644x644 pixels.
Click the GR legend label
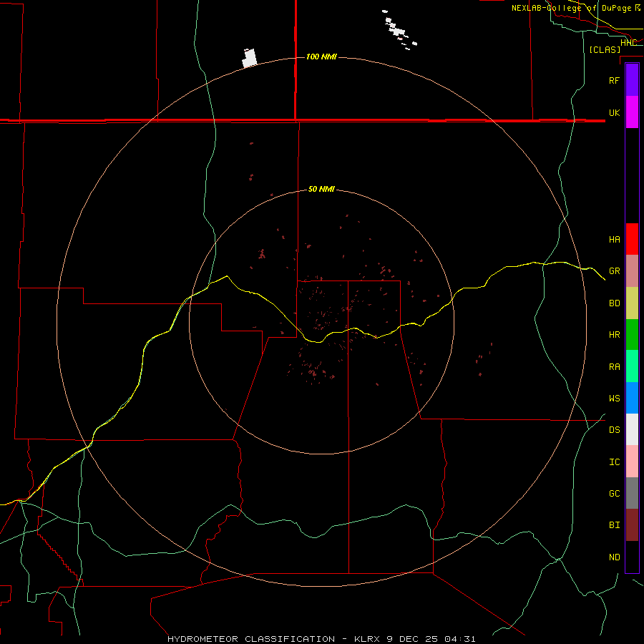pyautogui.click(x=614, y=271)
